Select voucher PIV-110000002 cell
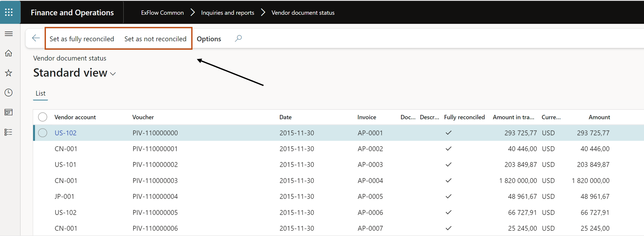 [x=155, y=165]
